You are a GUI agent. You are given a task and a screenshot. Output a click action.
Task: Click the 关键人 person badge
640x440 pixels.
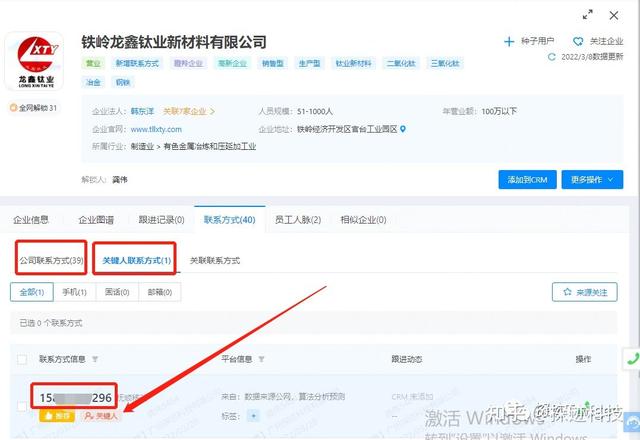click(101, 416)
